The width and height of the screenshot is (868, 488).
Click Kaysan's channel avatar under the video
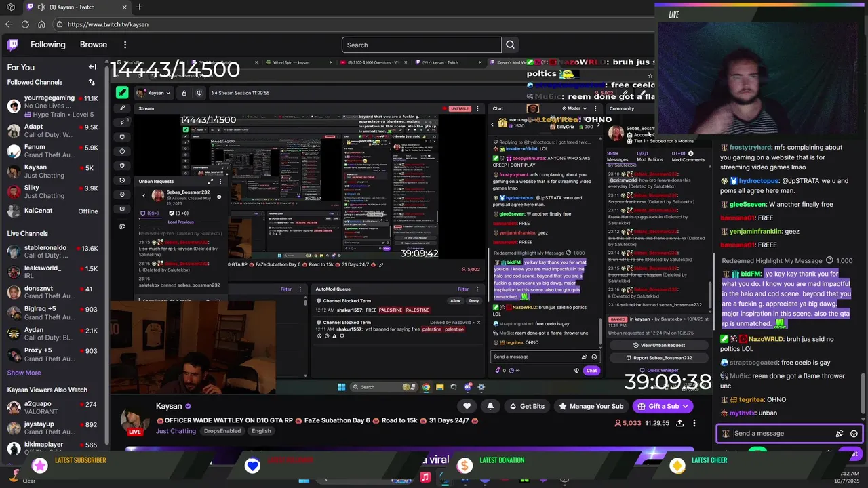[135, 421]
